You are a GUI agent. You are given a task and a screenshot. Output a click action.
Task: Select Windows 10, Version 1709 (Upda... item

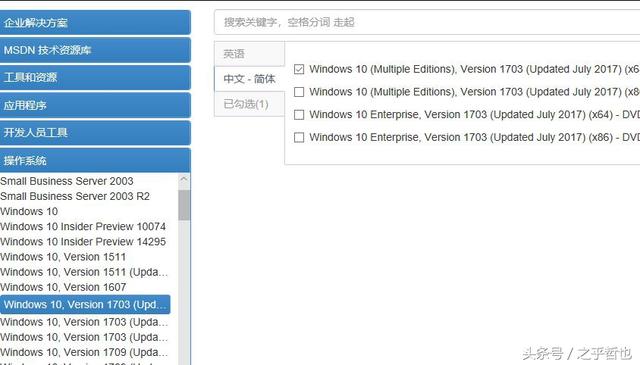pyautogui.click(x=84, y=352)
